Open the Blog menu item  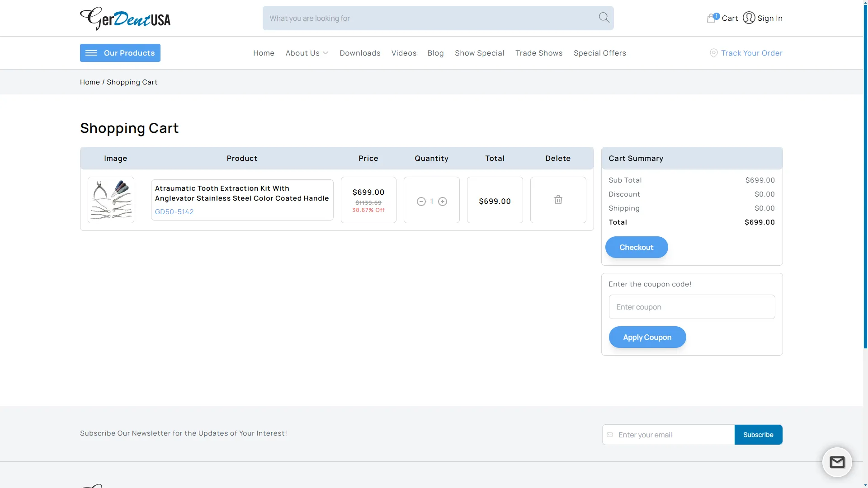(x=435, y=53)
